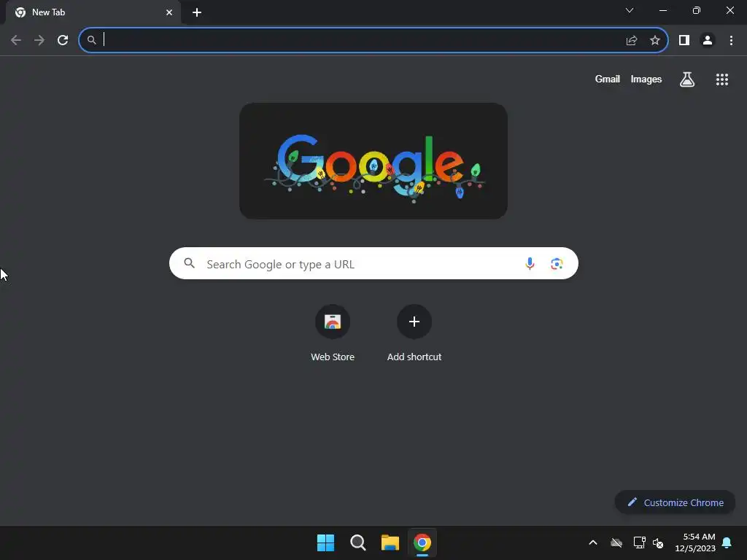Screen dimensions: 747x560
Task: Restore down the Chrome window
Action: pyautogui.click(x=697, y=10)
